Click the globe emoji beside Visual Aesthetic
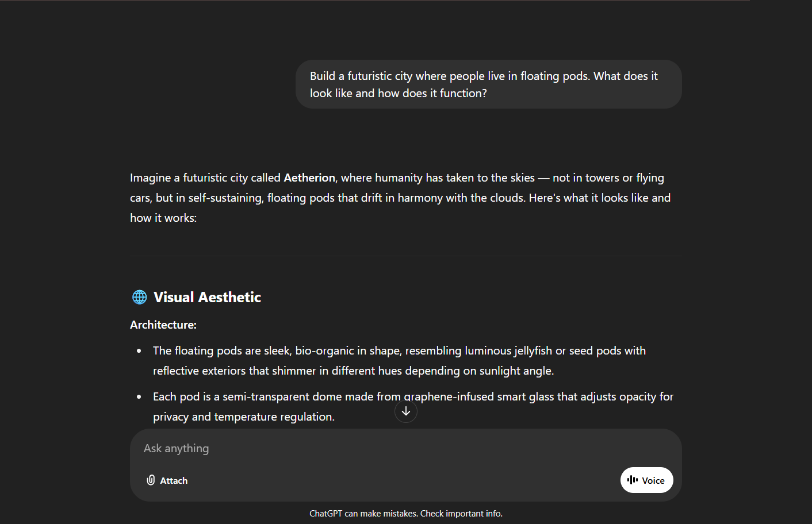Viewport: 812px width, 524px height. point(140,297)
